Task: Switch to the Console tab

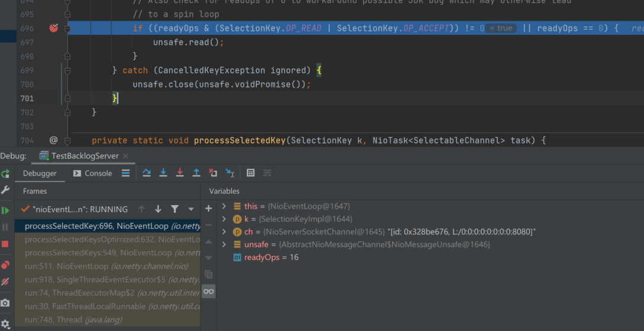Action: [92, 173]
